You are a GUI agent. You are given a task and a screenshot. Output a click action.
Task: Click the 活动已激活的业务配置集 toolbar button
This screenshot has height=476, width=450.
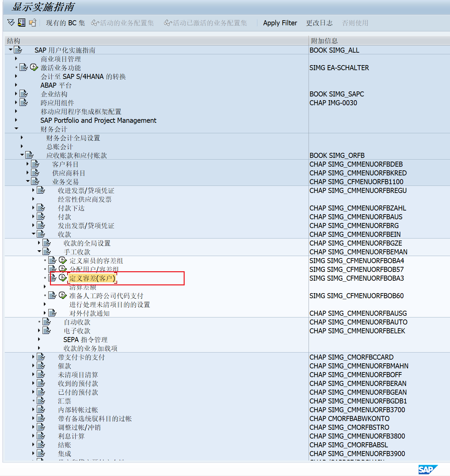coord(206,23)
